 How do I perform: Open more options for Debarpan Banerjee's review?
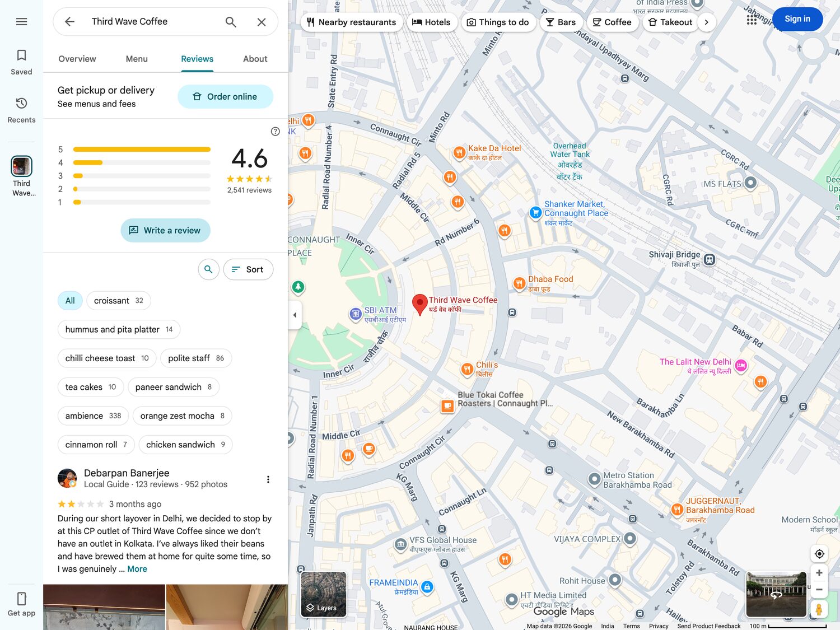coord(268,479)
